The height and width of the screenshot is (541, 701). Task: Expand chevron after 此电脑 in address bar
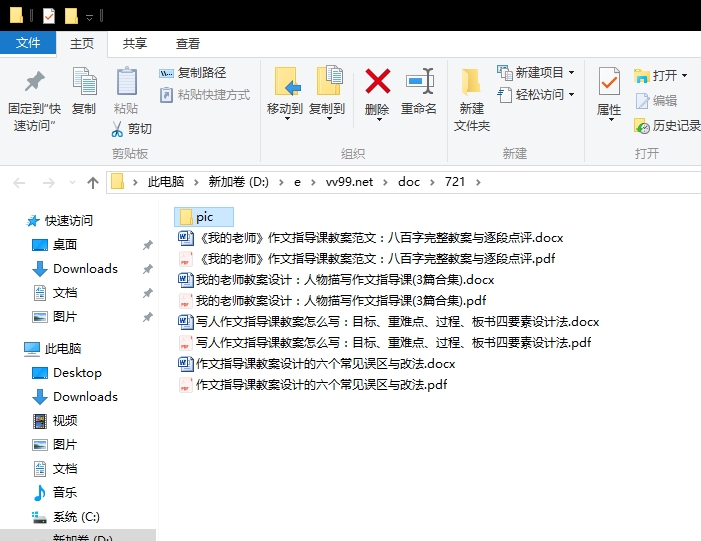pyautogui.click(x=196, y=182)
